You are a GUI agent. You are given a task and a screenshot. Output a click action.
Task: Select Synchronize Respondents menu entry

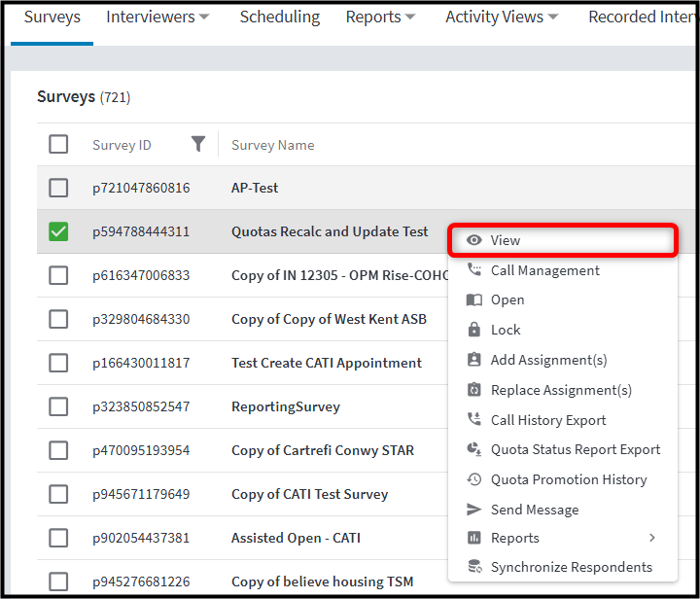tap(563, 567)
